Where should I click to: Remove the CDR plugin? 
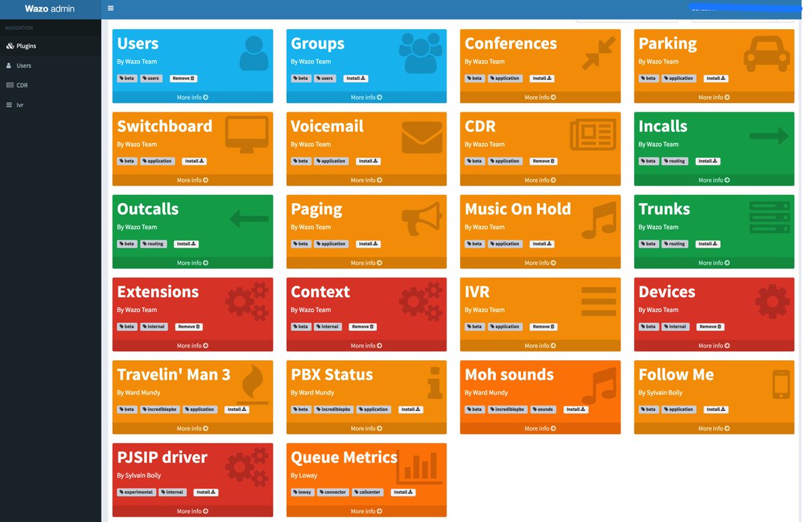click(543, 161)
